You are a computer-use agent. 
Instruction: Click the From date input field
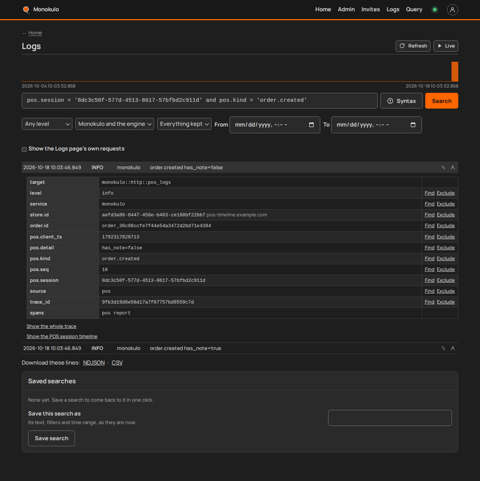tap(275, 125)
